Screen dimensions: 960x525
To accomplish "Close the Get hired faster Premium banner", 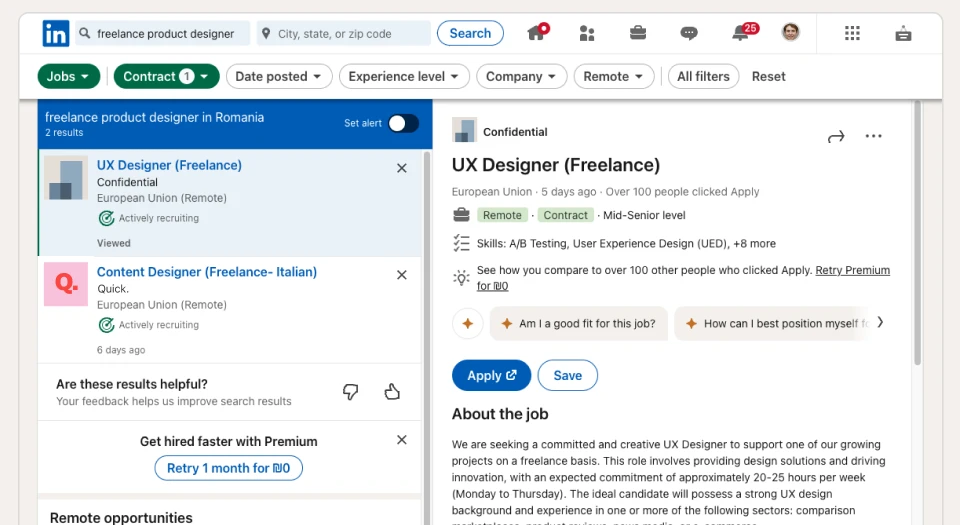I will (402, 440).
